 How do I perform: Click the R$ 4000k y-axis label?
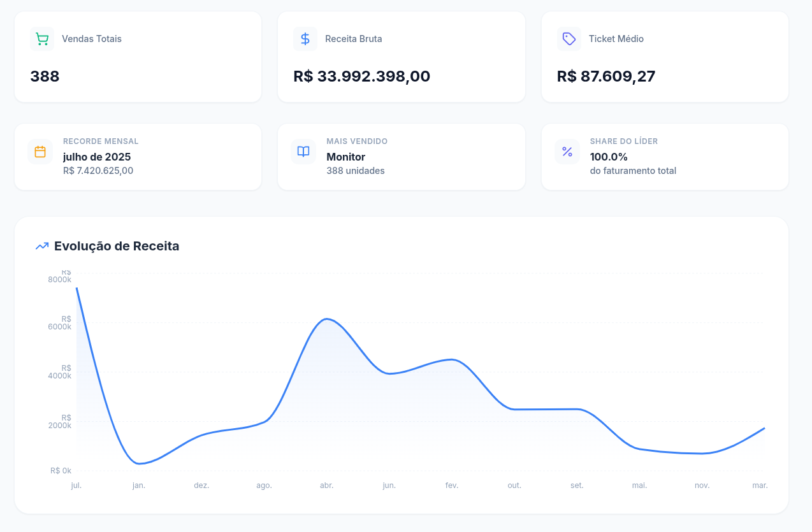(60, 372)
